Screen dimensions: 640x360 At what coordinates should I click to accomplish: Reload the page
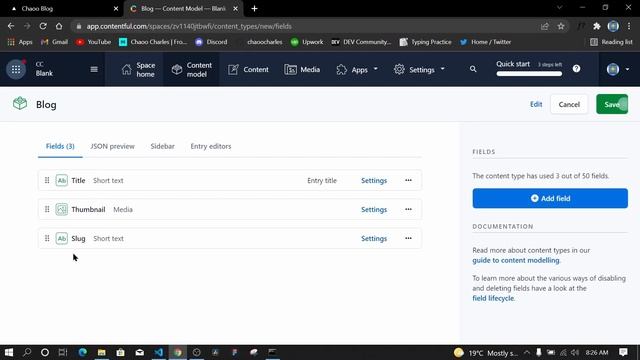(x=43, y=26)
